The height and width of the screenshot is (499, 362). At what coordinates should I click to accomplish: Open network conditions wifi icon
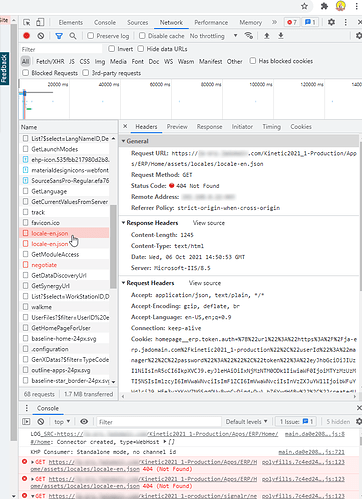pyautogui.click(x=249, y=36)
